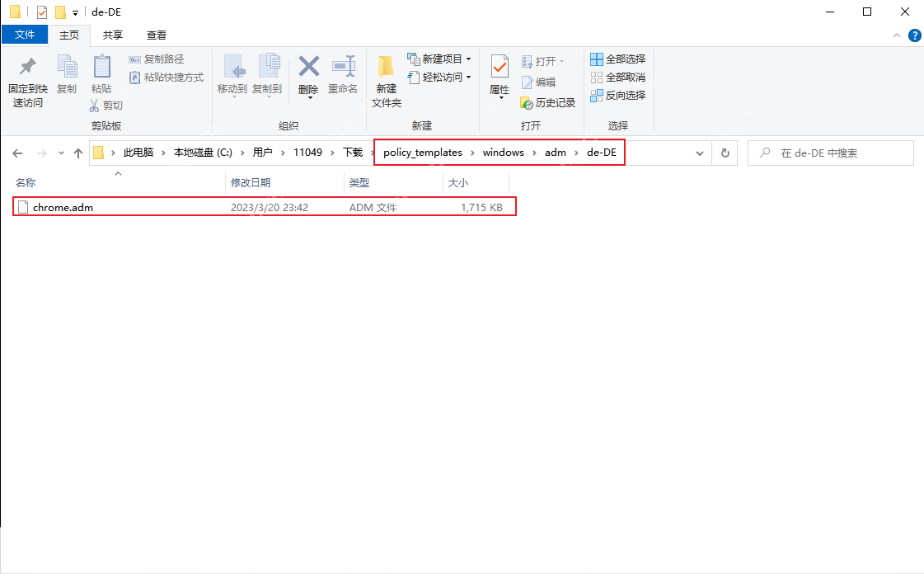The height and width of the screenshot is (574, 924).
Task: Click the 1,715 KB size cell
Action: 481,208
